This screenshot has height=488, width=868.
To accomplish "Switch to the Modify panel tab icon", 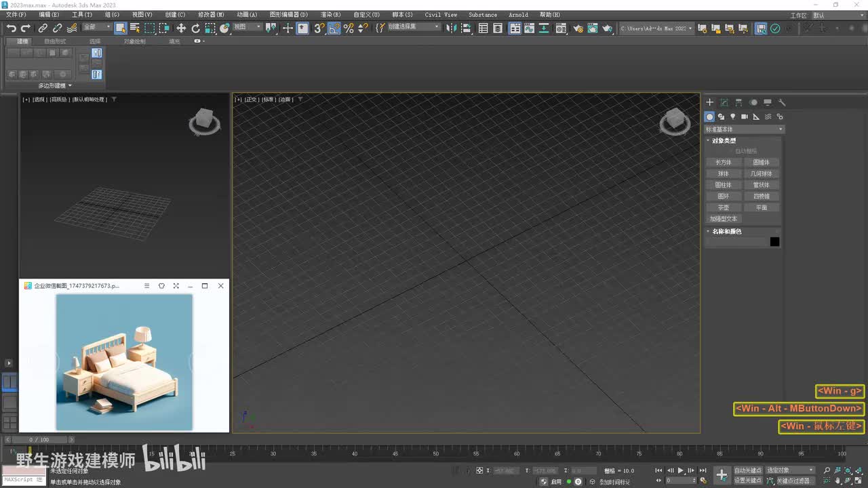I will [724, 102].
